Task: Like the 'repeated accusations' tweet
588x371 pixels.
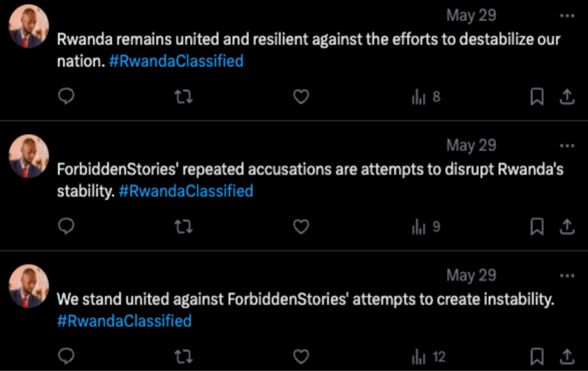Action: pos(301,227)
